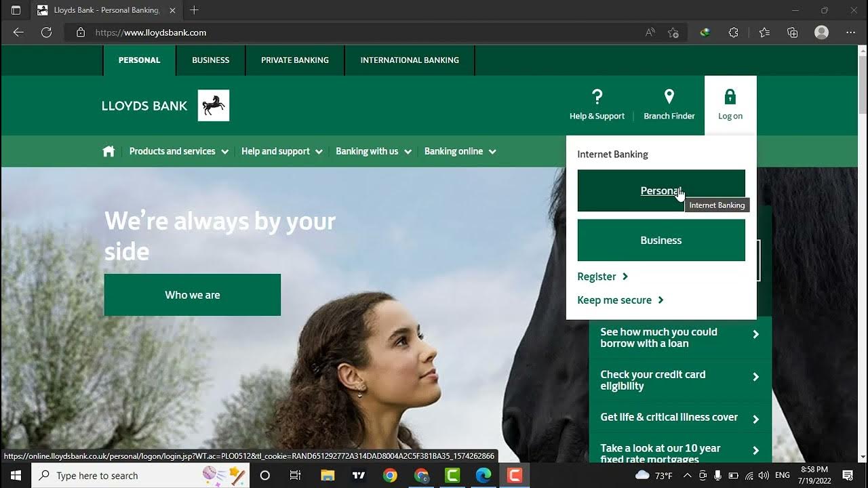
Task: Close the Lloyds Bank tab
Action: 172,10
